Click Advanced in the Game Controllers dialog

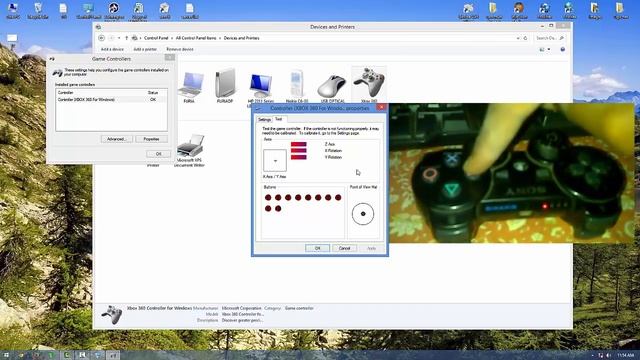[x=117, y=139]
